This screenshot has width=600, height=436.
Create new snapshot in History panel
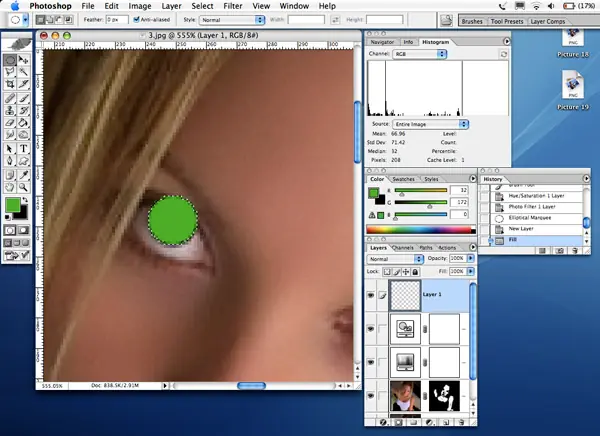point(559,251)
